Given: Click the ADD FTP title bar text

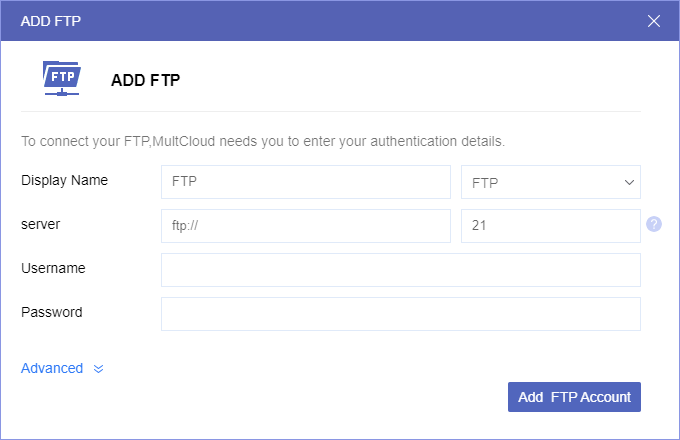Looking at the screenshot, I should 51,21.
